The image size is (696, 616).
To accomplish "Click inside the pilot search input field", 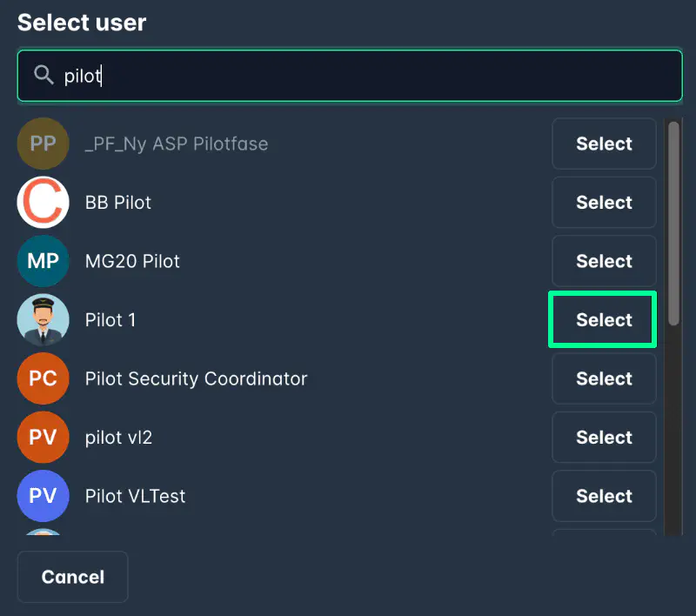I will [x=261, y=76].
